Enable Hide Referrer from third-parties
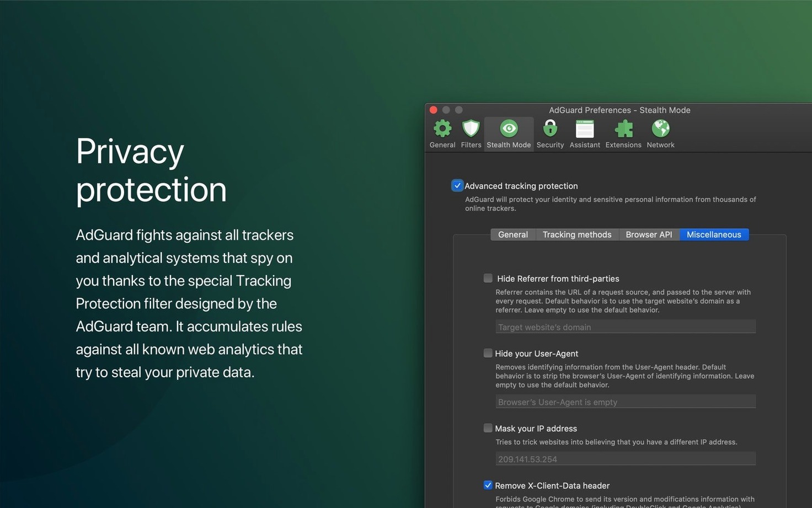The height and width of the screenshot is (508, 812). (x=488, y=278)
